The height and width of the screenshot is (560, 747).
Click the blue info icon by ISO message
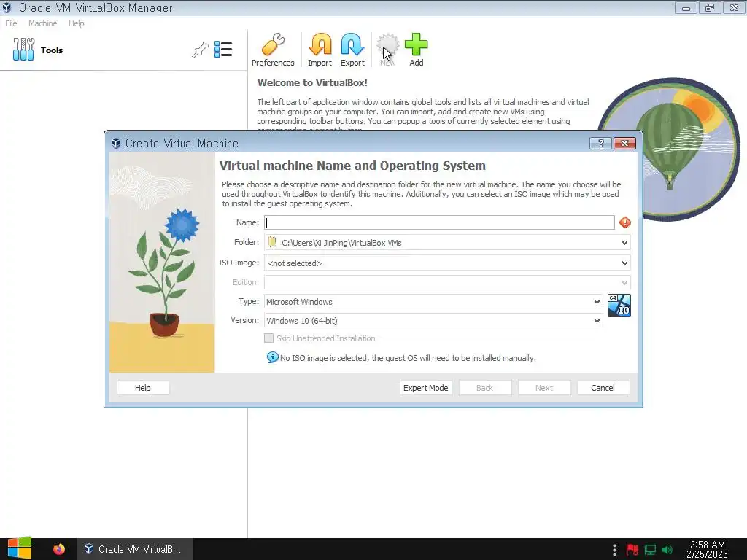[x=272, y=357]
